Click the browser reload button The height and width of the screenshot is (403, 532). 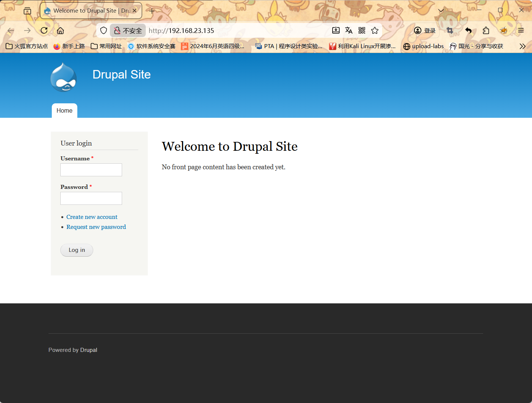coord(44,30)
